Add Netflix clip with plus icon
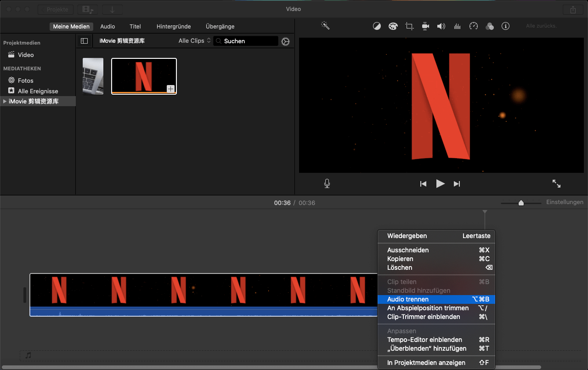This screenshot has height=370, width=588. click(170, 89)
